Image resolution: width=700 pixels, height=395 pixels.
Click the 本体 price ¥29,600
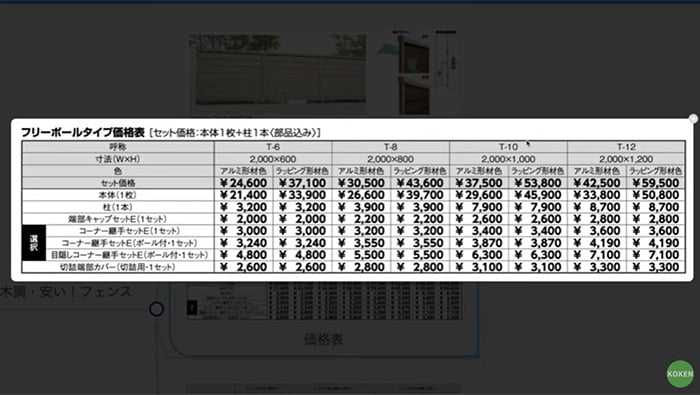[479, 195]
